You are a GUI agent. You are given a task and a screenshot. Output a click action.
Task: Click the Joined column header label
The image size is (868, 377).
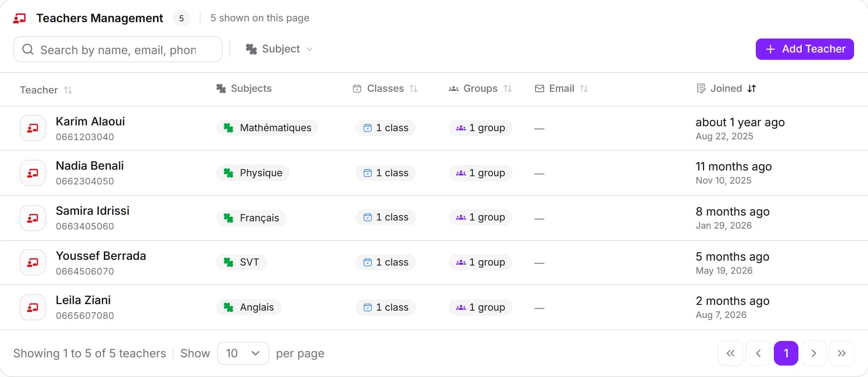tap(726, 89)
